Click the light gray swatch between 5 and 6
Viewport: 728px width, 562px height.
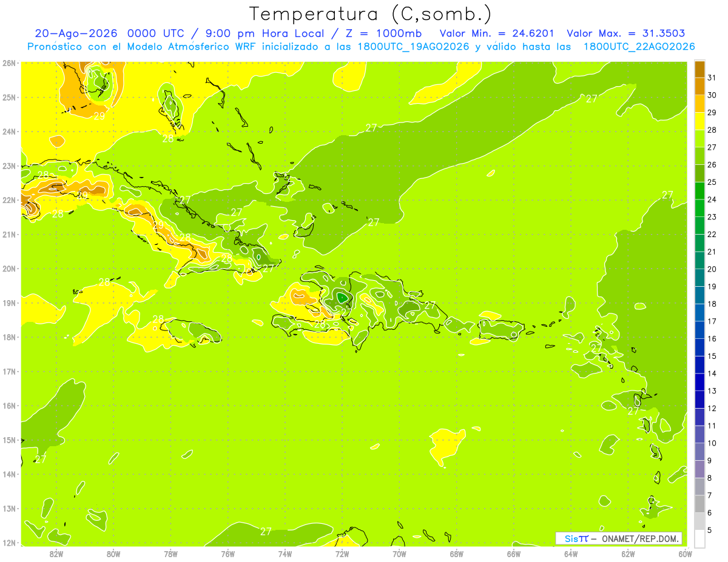coord(699,521)
